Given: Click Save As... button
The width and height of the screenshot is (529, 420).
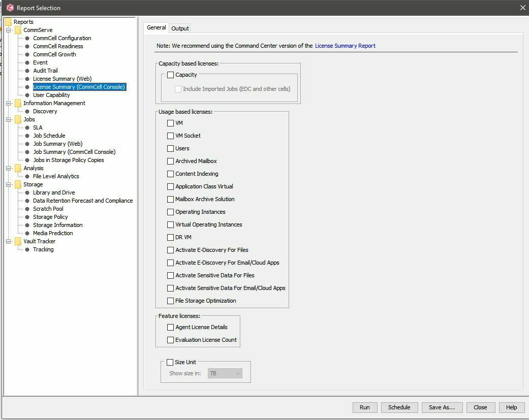Looking at the screenshot, I should point(442,407).
